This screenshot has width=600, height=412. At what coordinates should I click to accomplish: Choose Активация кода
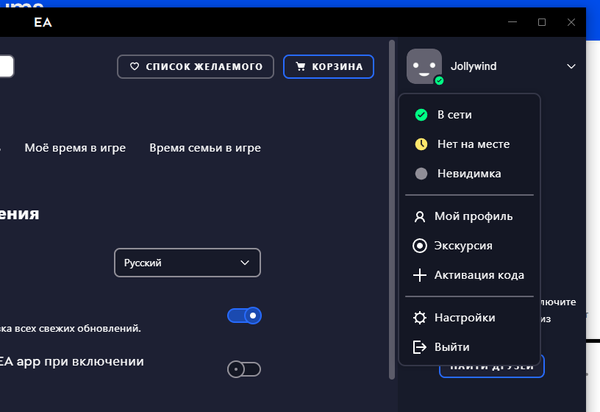pos(469,275)
